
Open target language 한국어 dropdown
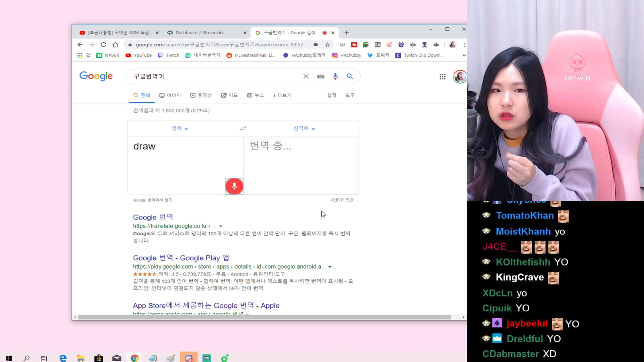[x=304, y=129]
